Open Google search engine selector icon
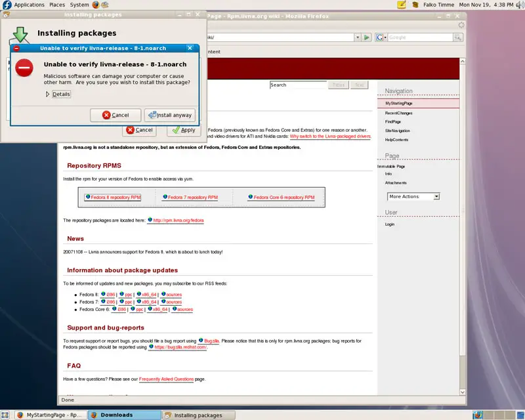The image size is (525, 420). (x=381, y=37)
